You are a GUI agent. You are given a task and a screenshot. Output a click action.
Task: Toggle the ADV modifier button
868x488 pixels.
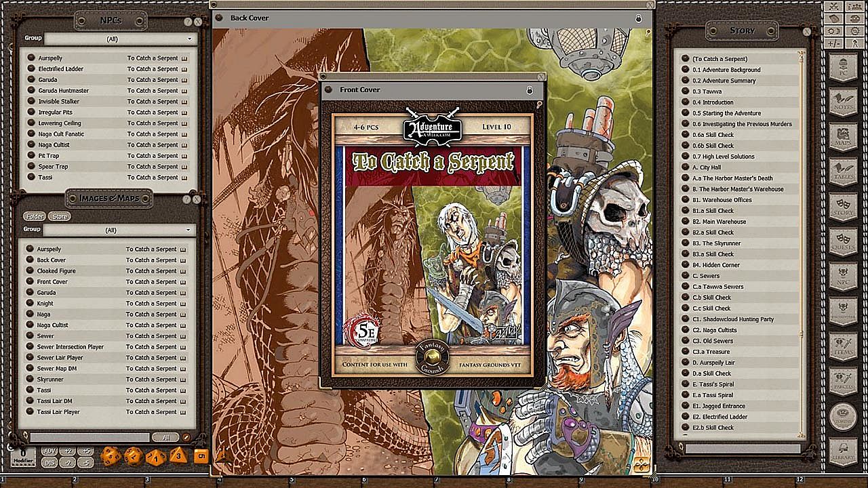50,451
